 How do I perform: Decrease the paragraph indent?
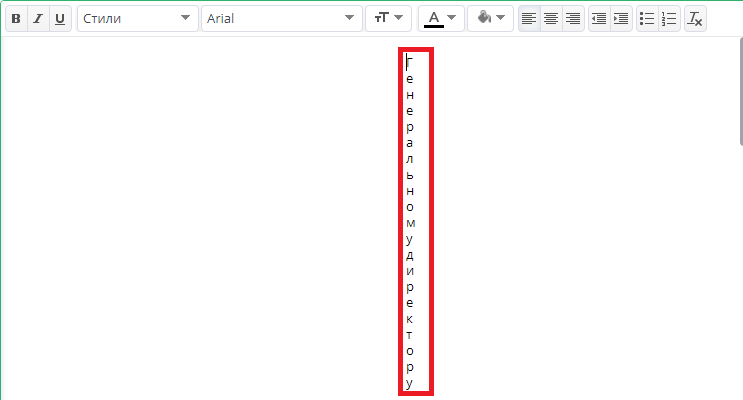(599, 18)
